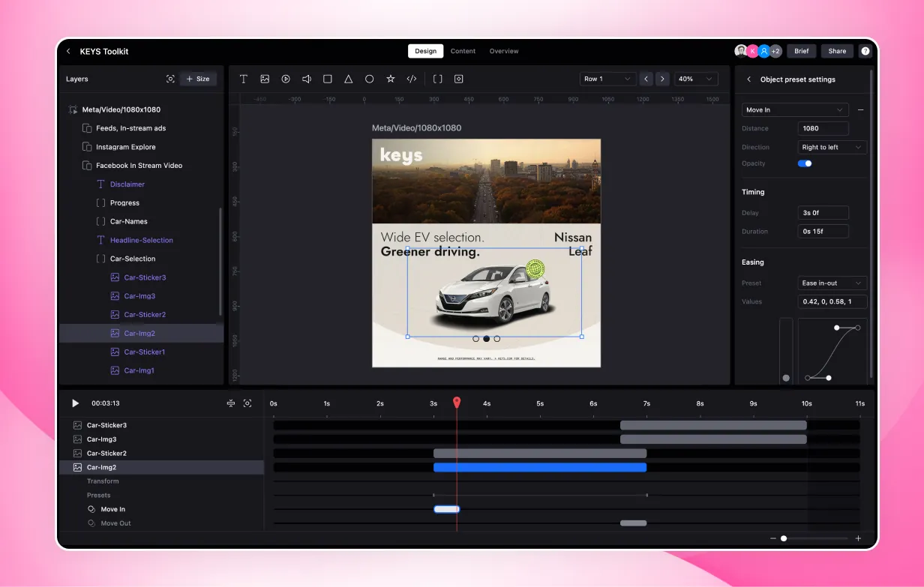
Task: Select the Meta/Video/1080x1080 layer
Action: [x=142, y=109]
